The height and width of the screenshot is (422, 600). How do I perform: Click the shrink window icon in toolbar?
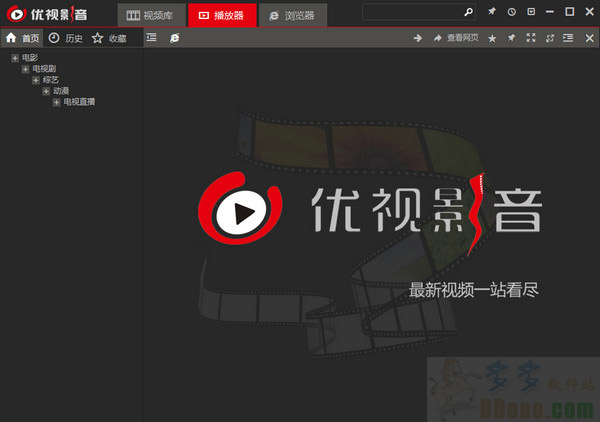550,38
